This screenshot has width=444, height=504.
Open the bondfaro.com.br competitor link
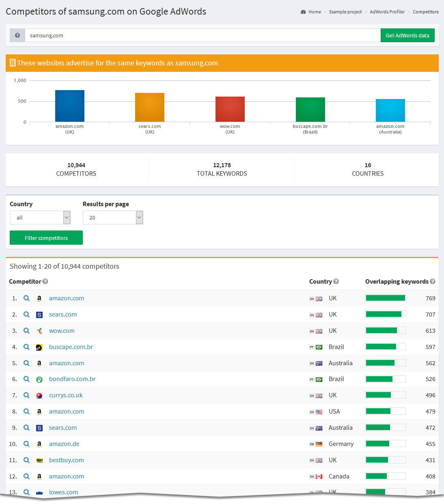(72, 379)
